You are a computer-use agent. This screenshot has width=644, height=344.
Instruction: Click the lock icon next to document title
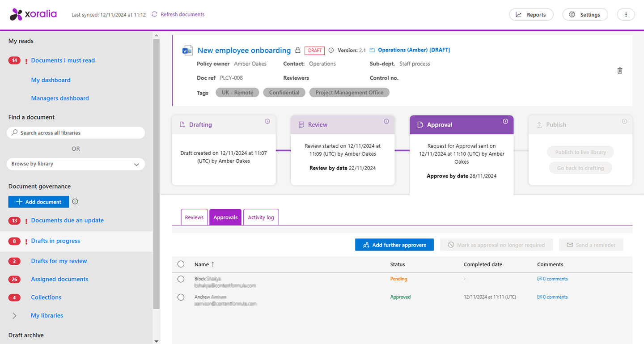point(298,50)
